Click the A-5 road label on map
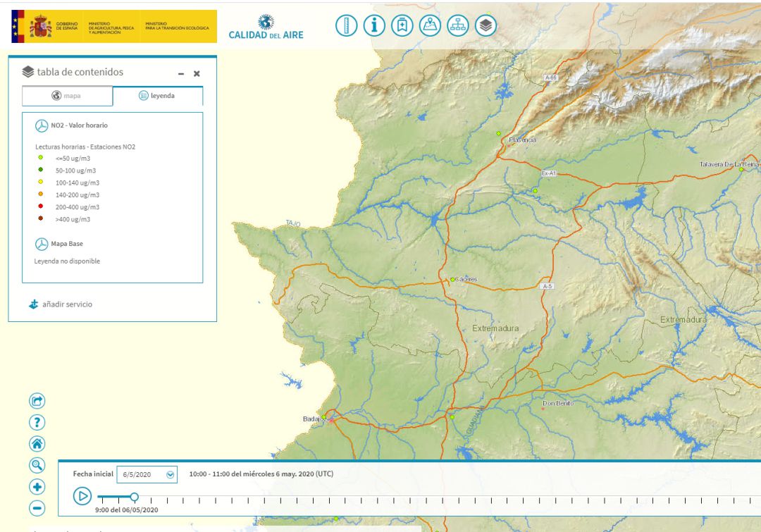 (x=547, y=286)
